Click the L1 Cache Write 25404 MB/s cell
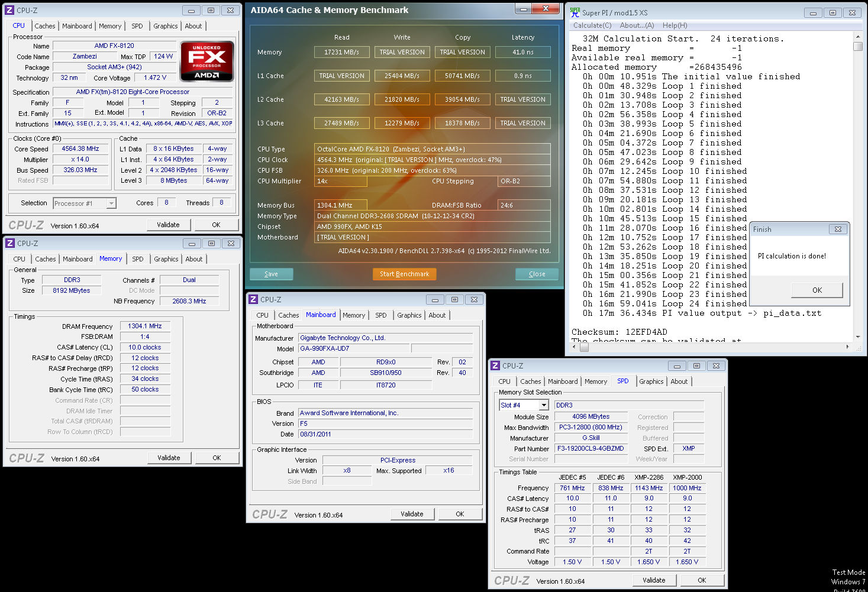Screen dimensions: 868x592 402,76
